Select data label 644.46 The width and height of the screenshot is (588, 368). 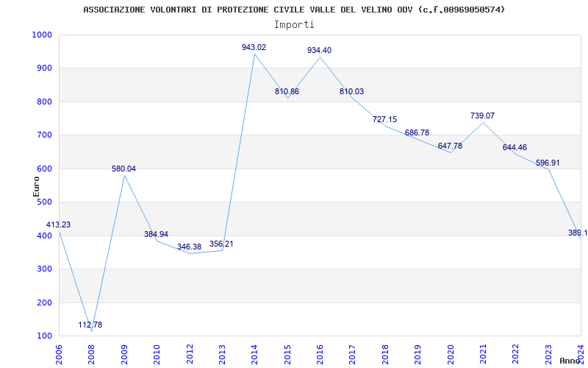(x=514, y=148)
